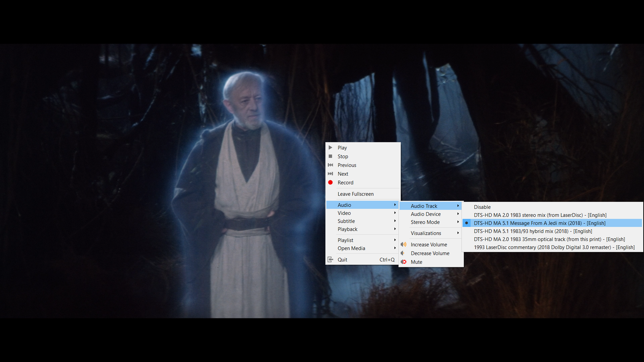The image size is (644, 362).
Task: Open the Audio menu entry
Action: 363,205
